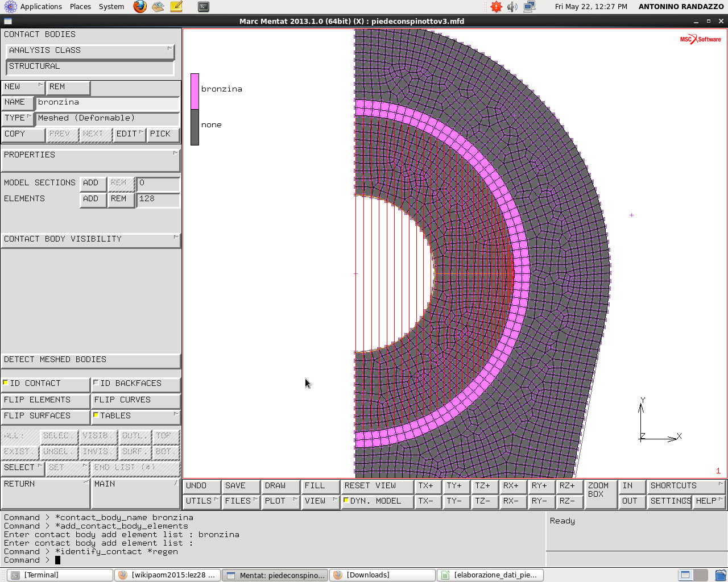Toggle the TABLES option
The height and width of the screenshot is (582, 728).
[136, 416]
